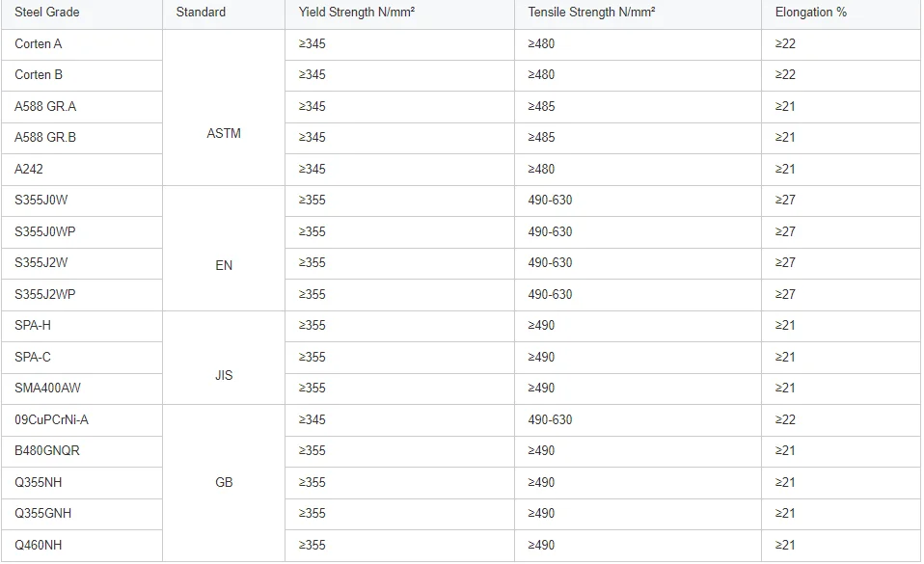The image size is (924, 564).
Task: Select the S355J0W grade cell
Action: pos(41,201)
